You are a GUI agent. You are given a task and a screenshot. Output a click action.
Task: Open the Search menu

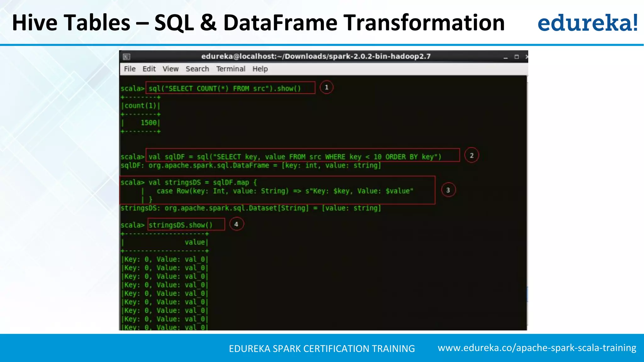(x=197, y=69)
